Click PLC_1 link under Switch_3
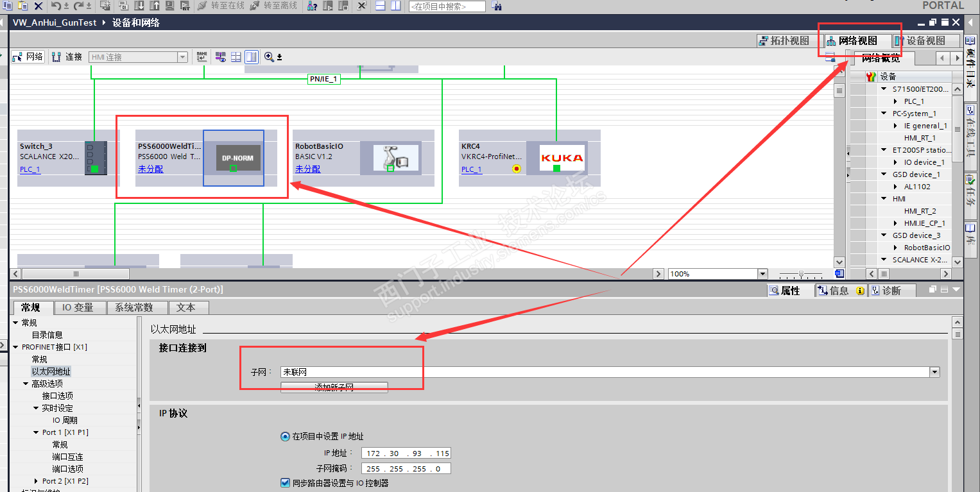 coord(30,169)
